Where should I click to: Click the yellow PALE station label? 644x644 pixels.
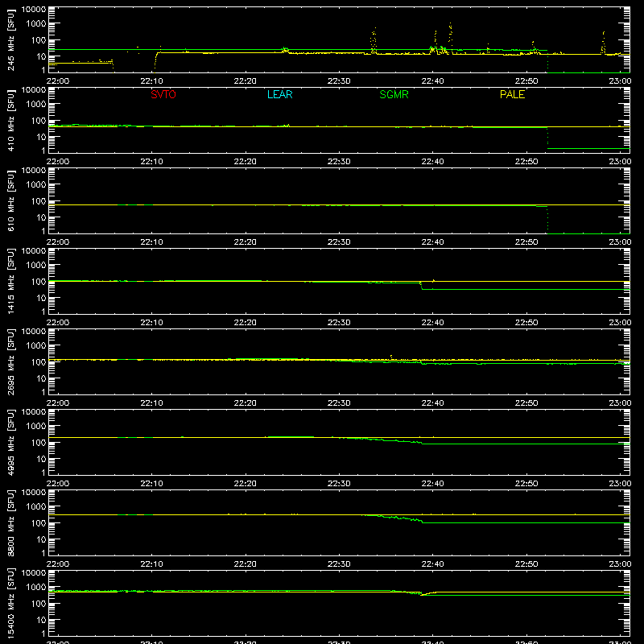(512, 94)
